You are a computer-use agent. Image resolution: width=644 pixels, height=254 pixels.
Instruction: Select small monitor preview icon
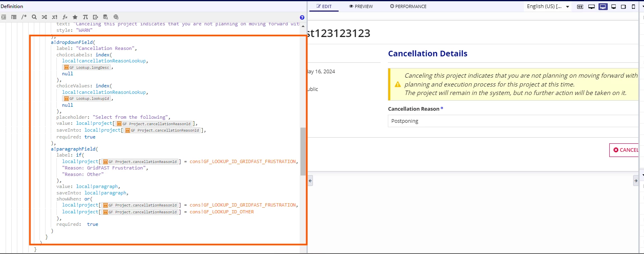(x=613, y=6)
